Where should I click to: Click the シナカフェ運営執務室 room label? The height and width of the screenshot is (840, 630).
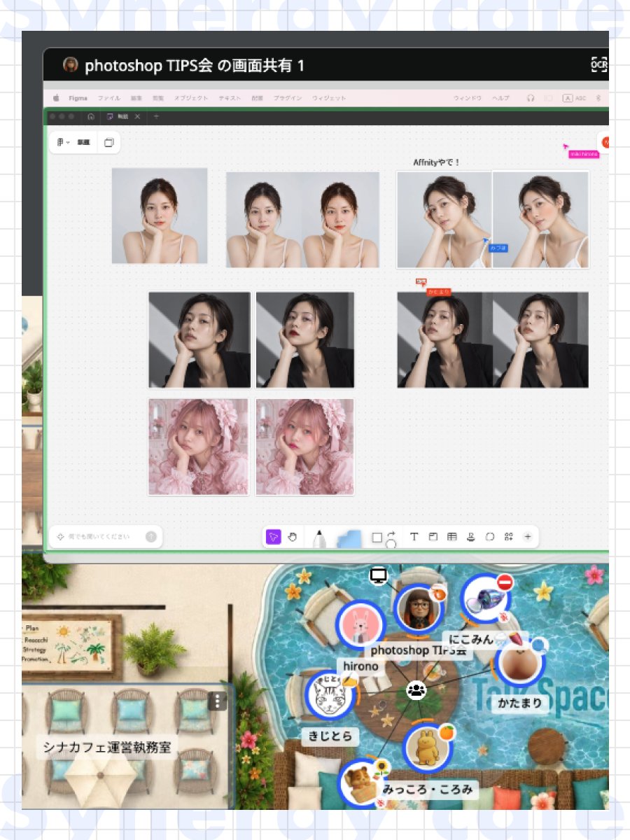pos(107,748)
